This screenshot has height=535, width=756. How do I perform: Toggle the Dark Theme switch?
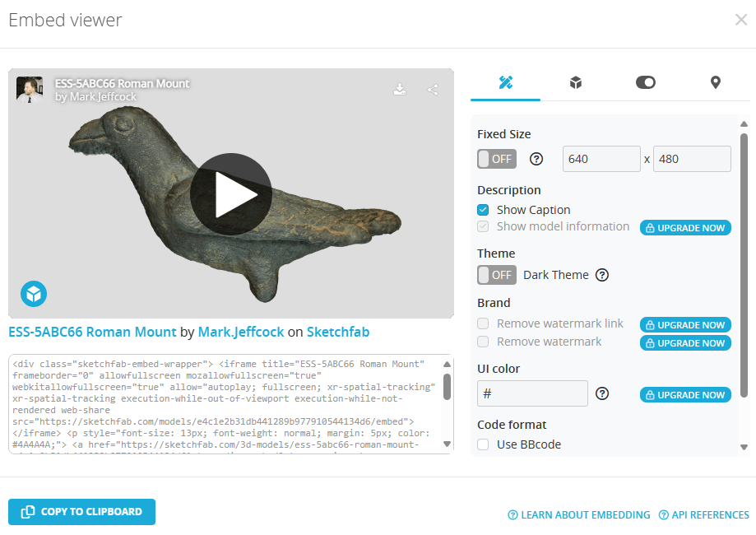click(x=497, y=275)
